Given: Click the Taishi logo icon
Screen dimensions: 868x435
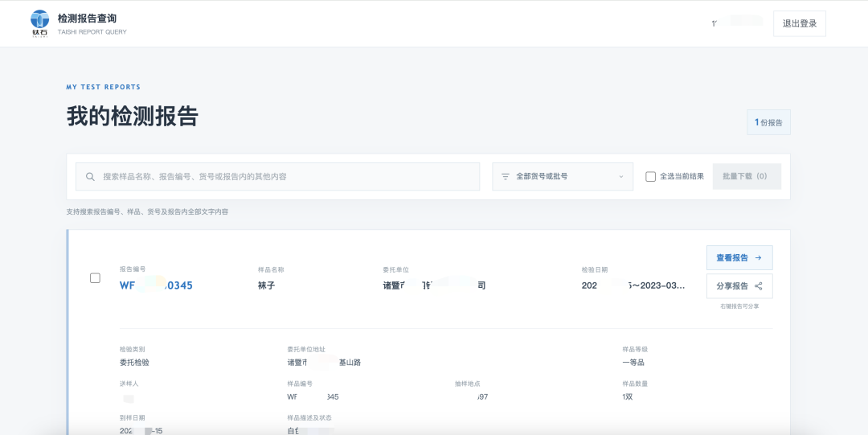Looking at the screenshot, I should [40, 23].
